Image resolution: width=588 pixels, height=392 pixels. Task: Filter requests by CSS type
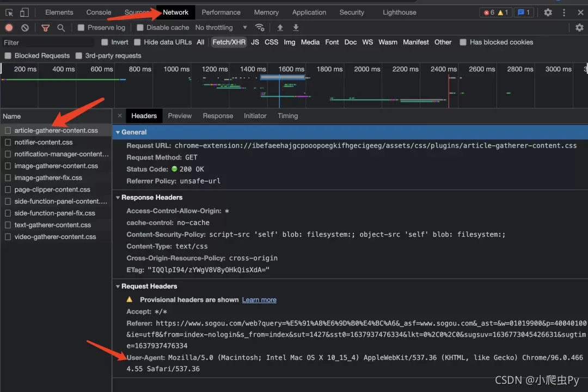coord(272,42)
